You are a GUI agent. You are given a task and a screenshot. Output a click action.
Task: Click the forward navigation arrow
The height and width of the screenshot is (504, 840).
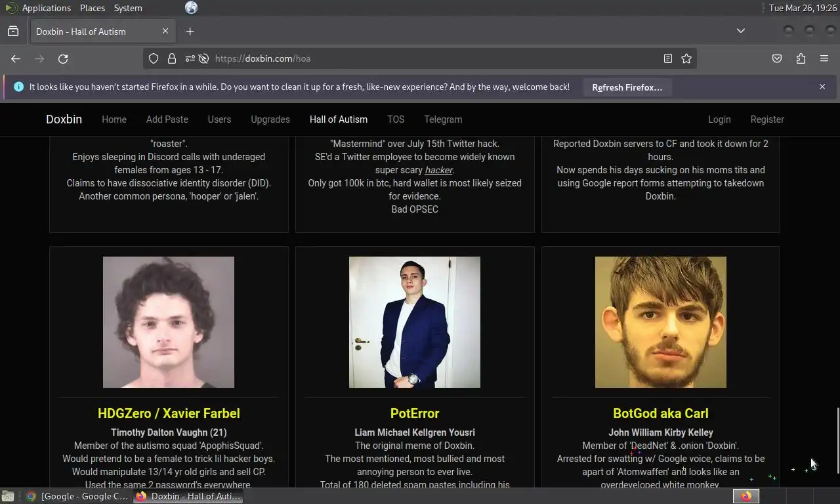click(x=39, y=58)
